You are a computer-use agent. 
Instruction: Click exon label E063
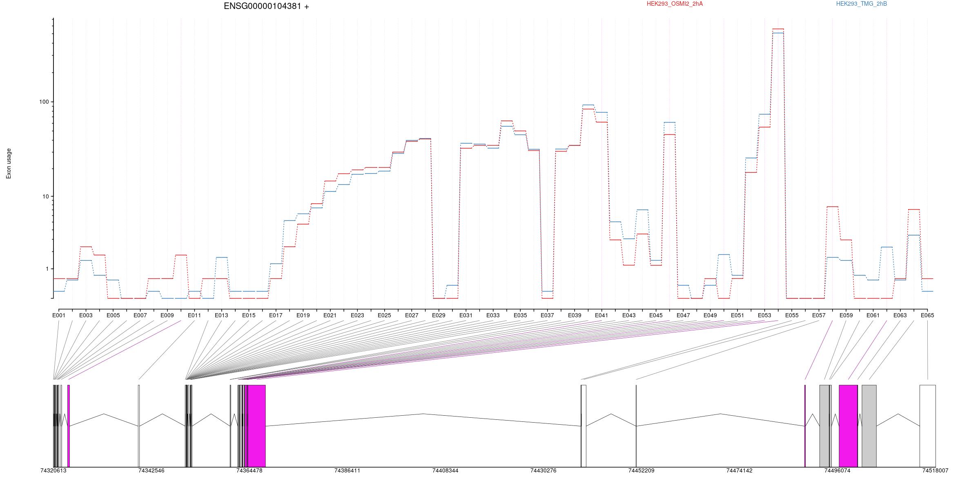[900, 315]
